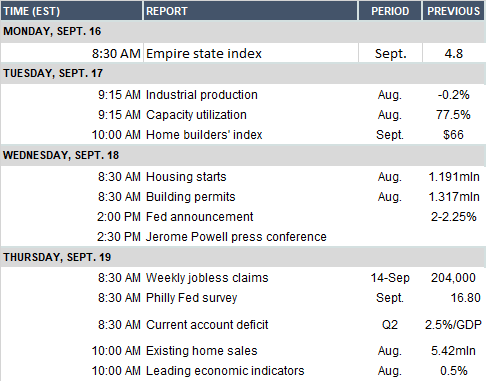Click the Leading economic indicators report
The image size is (486, 381).
225,371
